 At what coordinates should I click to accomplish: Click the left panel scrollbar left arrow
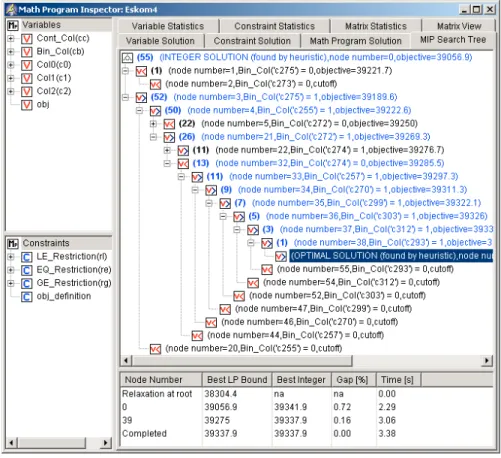(11, 443)
